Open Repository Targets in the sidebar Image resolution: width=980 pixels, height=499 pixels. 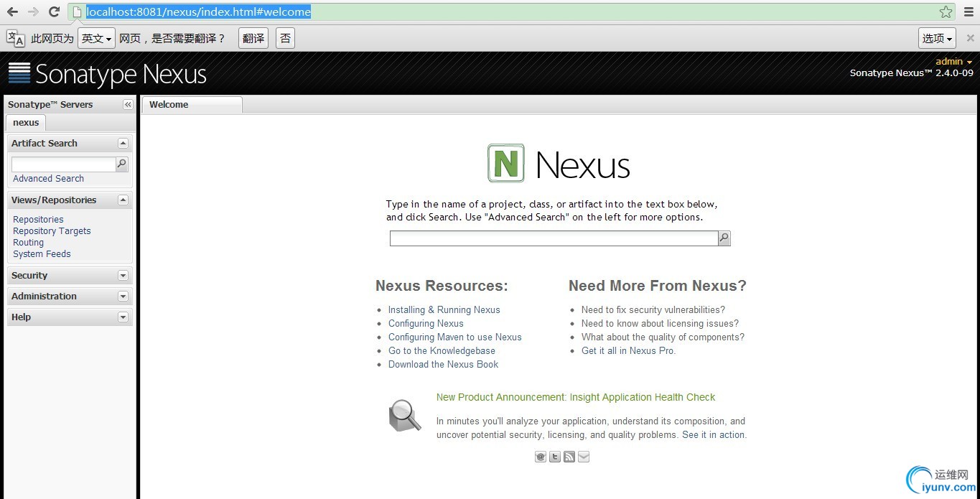pyautogui.click(x=52, y=231)
